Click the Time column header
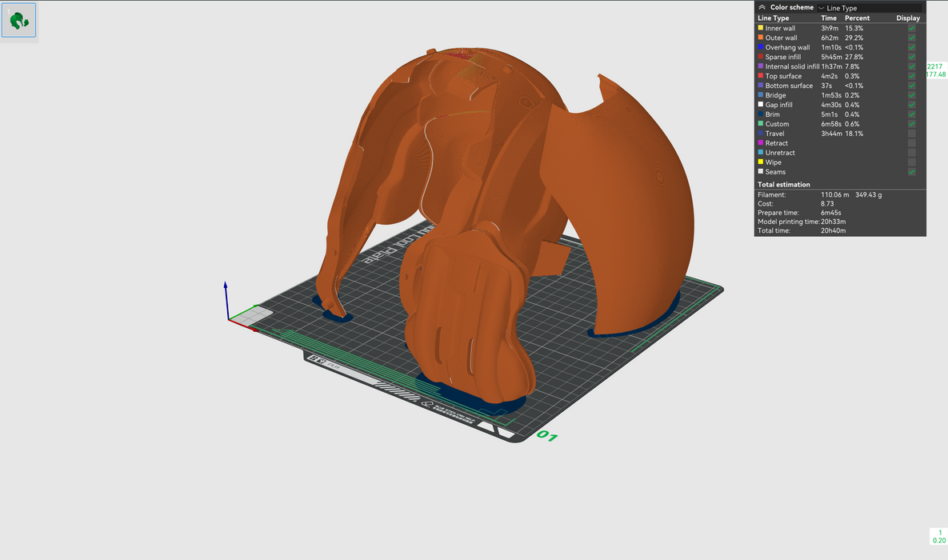 [829, 18]
